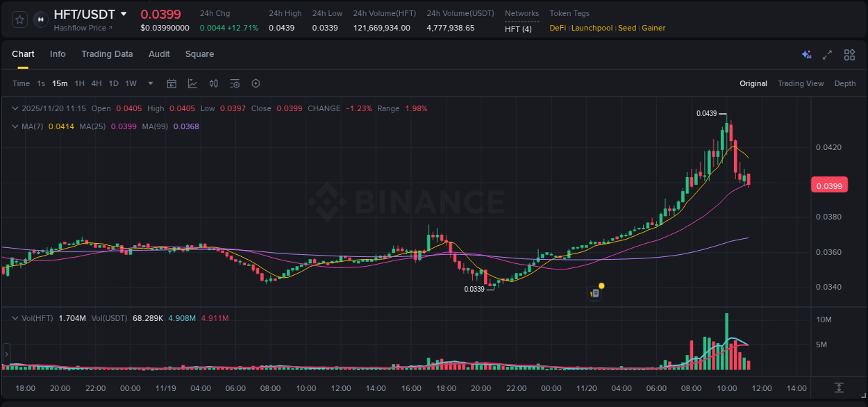Collapse the MA indicators legend
Image resolution: width=868 pixels, height=407 pixels.
tap(15, 126)
